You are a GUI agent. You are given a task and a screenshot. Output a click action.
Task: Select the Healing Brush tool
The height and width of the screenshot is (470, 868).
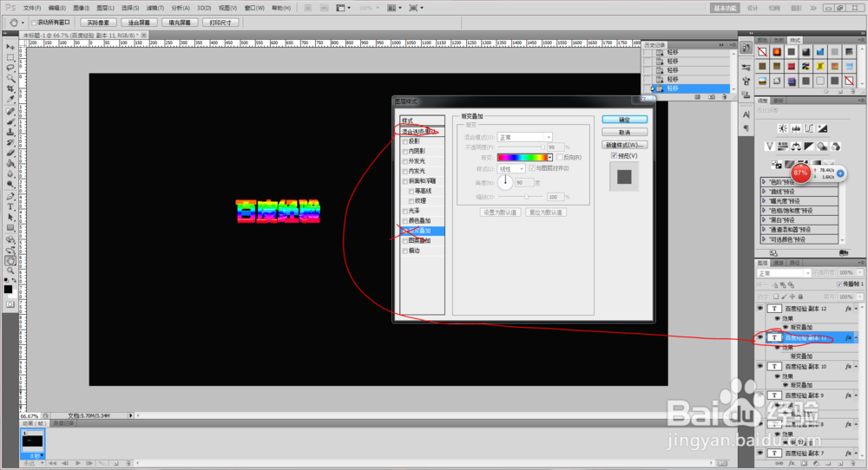(x=10, y=112)
